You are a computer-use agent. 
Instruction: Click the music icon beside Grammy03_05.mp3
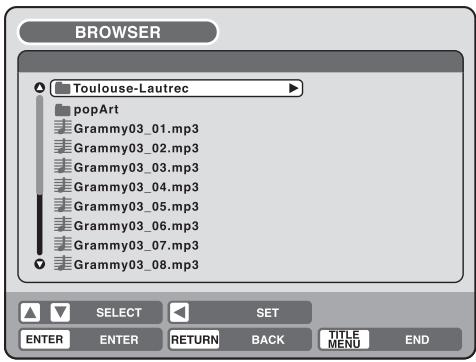(x=63, y=205)
